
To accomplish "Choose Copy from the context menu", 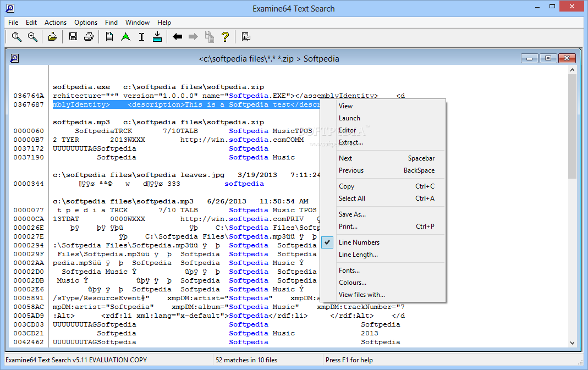I will click(x=383, y=186).
